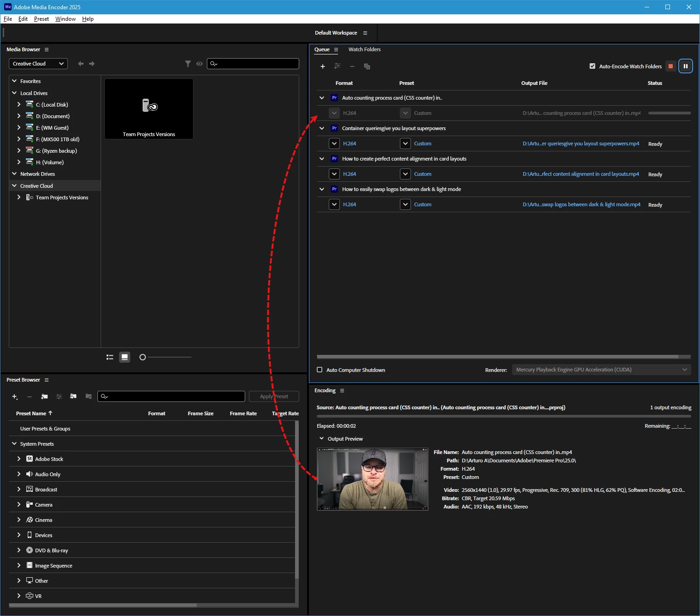Image resolution: width=700 pixels, height=616 pixels.
Task: Click the Media Browser search field
Action: (253, 64)
